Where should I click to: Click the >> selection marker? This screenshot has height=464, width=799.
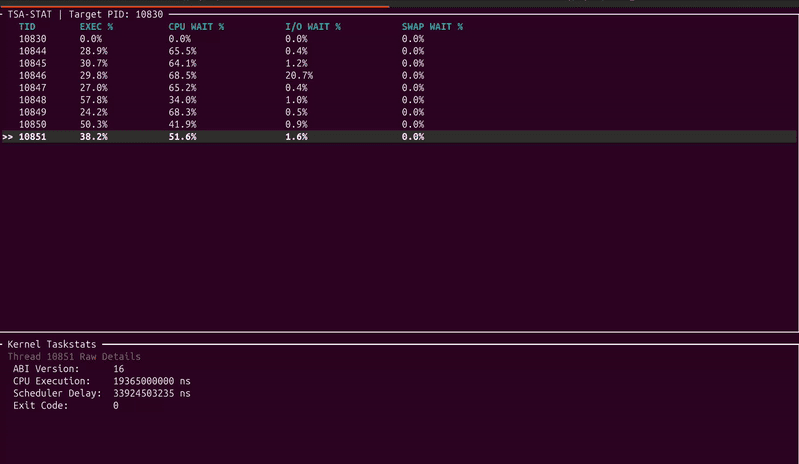[8, 137]
